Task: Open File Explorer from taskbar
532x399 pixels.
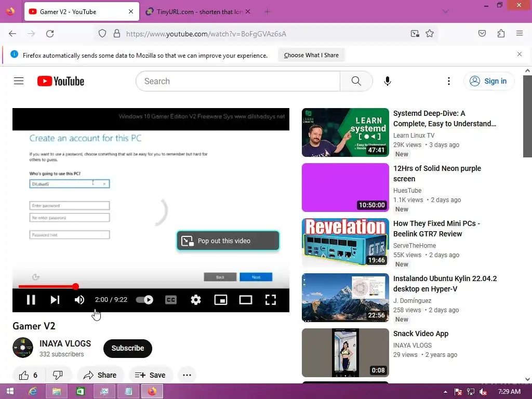Action: (56, 392)
